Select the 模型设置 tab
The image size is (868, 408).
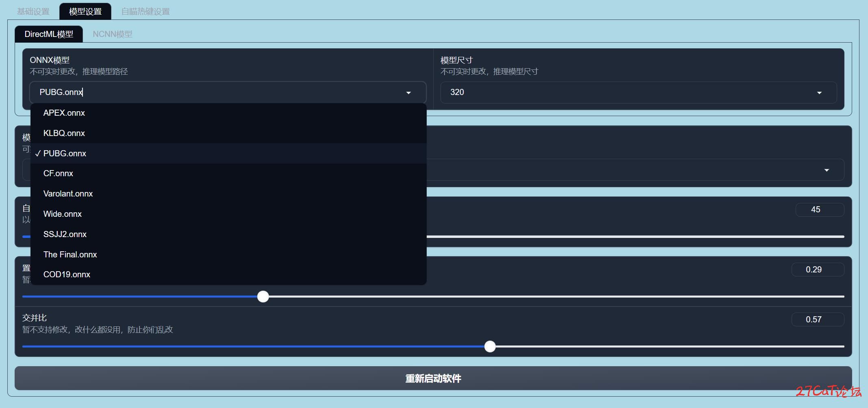point(85,11)
